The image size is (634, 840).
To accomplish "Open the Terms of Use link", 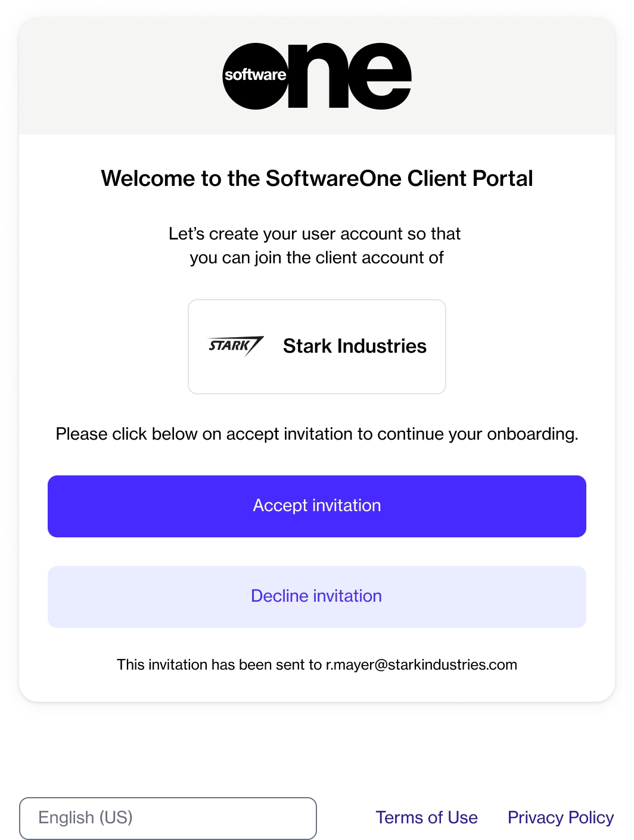I will coord(427,818).
